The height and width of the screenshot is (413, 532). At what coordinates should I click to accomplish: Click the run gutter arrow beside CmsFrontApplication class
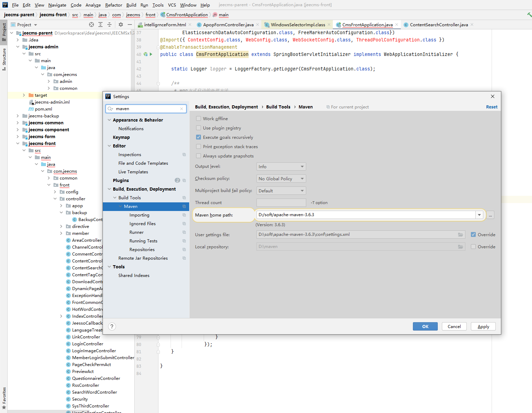(151, 54)
